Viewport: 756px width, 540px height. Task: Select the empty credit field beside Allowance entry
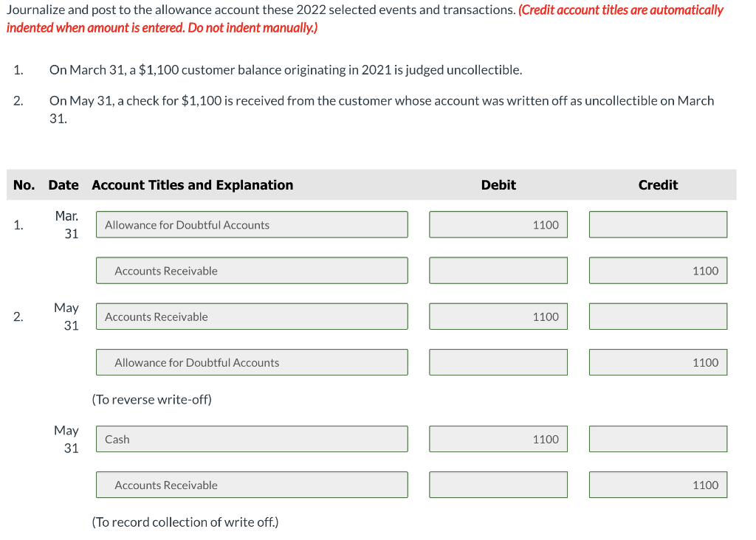658,224
